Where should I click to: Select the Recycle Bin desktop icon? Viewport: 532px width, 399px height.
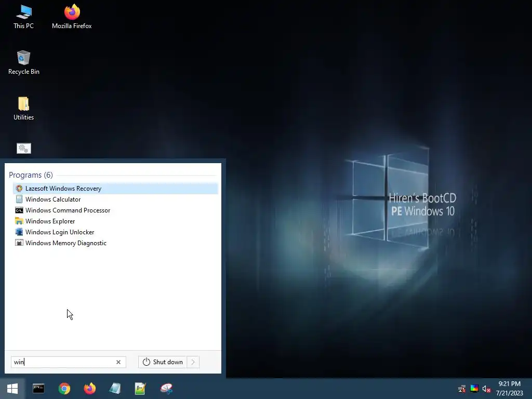pyautogui.click(x=24, y=63)
